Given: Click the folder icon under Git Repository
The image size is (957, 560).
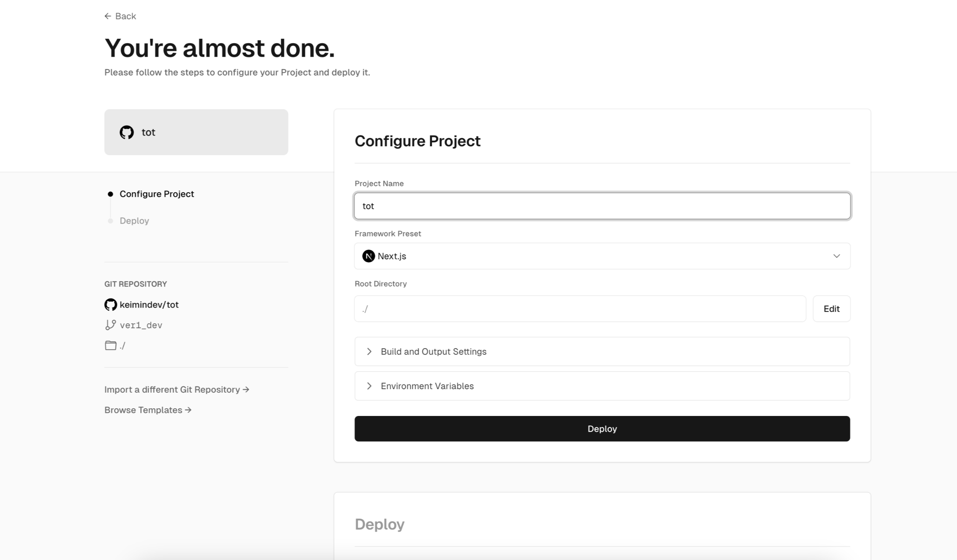Looking at the screenshot, I should [111, 345].
